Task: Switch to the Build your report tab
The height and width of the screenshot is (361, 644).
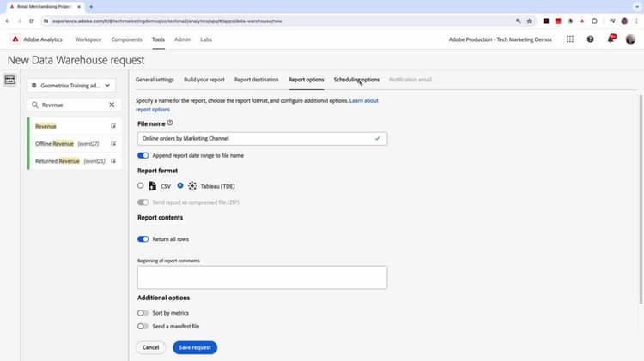Action: pyautogui.click(x=204, y=80)
